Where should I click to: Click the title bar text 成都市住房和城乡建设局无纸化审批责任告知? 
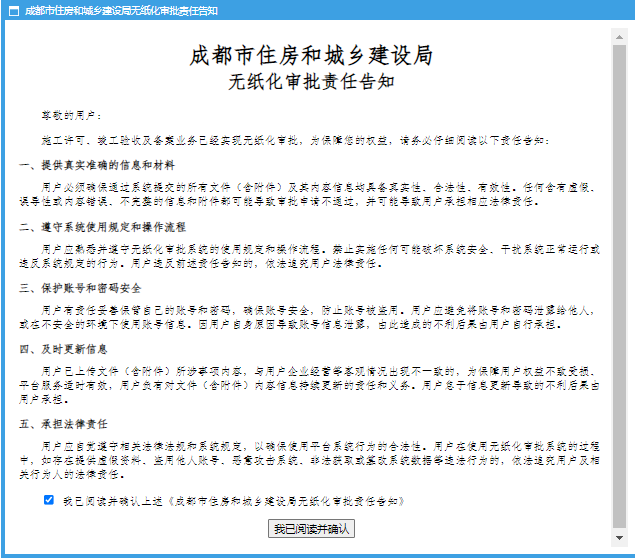tap(121, 11)
